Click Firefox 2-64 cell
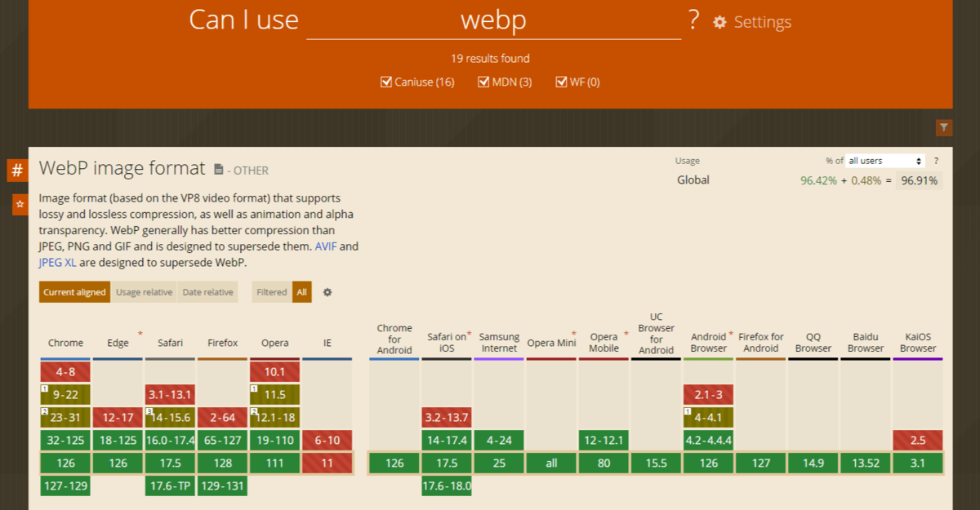The image size is (980, 510). (223, 418)
